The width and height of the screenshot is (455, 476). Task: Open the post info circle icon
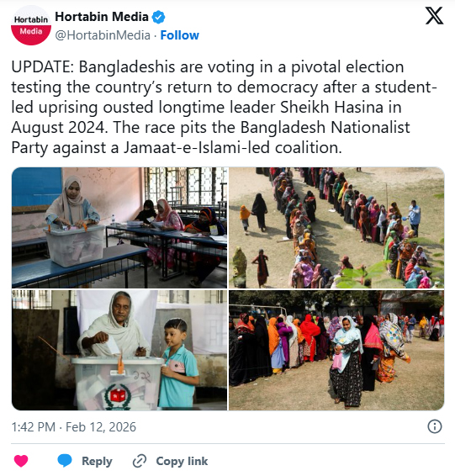434,426
